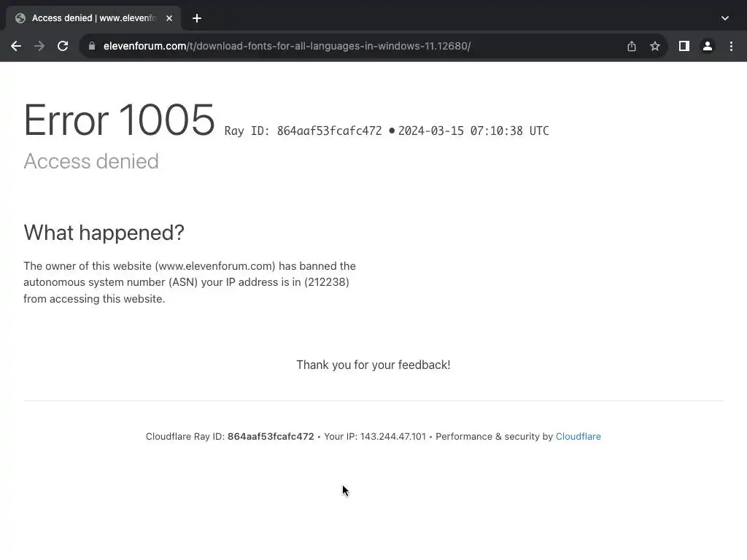Screen dimensions: 747x560
Task: Toggle the browser side panel icon
Action: [684, 46]
